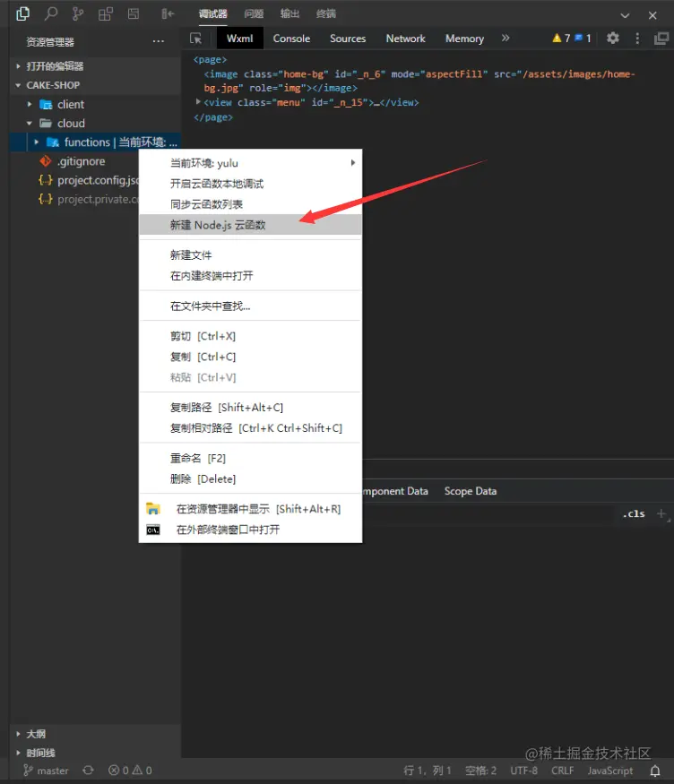Open explorer more actions ellipsis
Viewport: 674px width, 784px height.
coord(158,41)
